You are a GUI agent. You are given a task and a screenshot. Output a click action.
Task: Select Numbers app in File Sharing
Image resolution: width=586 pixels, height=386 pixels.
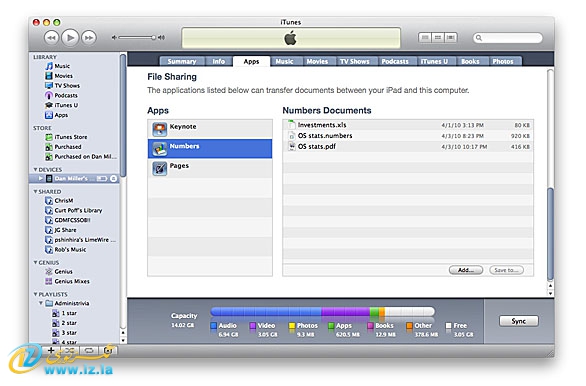pos(210,148)
